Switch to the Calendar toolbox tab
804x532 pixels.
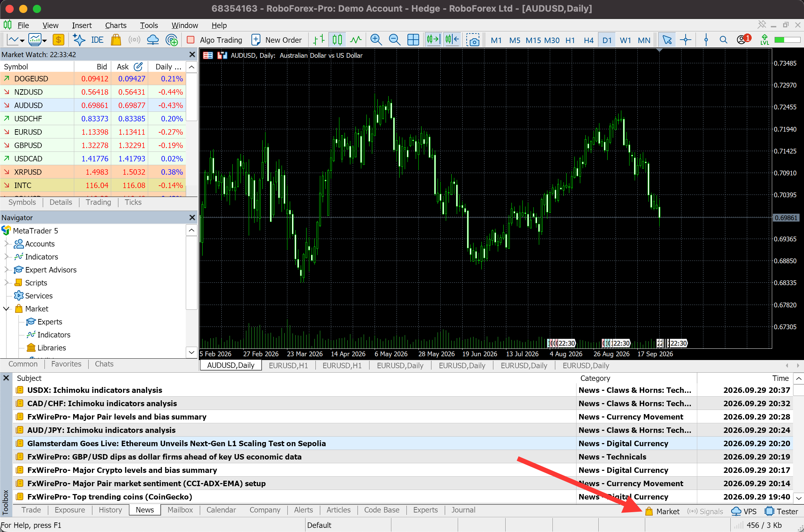[221, 510]
